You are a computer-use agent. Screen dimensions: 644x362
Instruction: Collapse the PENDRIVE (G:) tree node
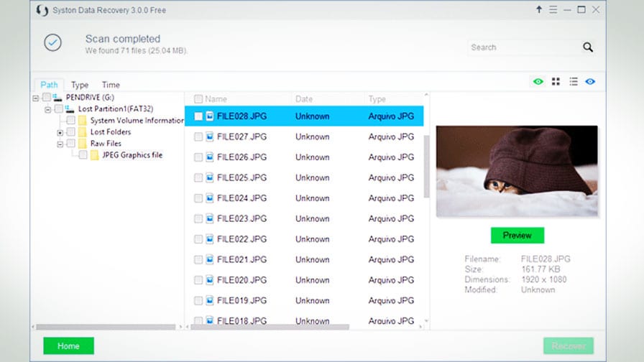(36, 98)
